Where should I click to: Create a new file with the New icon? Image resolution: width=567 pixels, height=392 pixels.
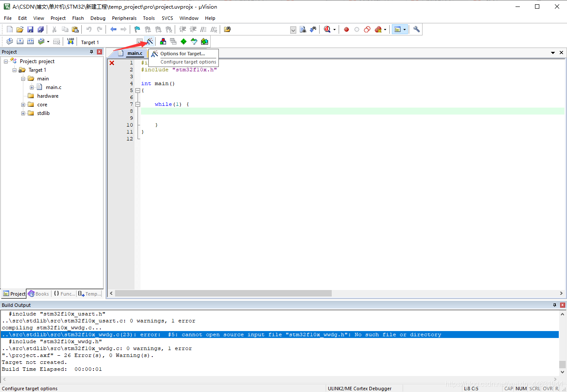(x=10, y=29)
